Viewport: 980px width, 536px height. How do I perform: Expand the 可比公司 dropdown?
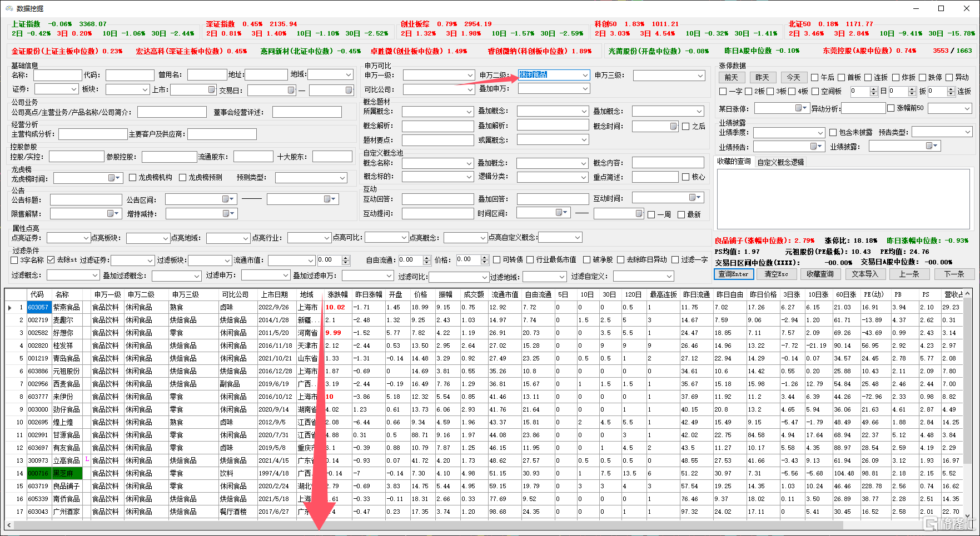point(470,89)
